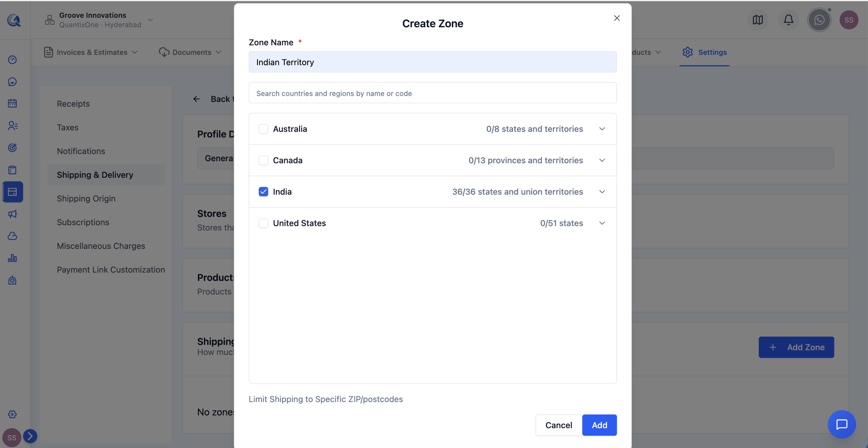Click the '36/36 states and union territories' text

tap(517, 192)
